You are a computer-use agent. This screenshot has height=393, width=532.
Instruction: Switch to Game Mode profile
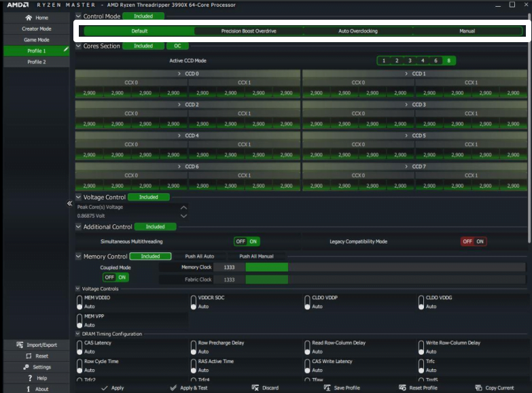point(36,39)
